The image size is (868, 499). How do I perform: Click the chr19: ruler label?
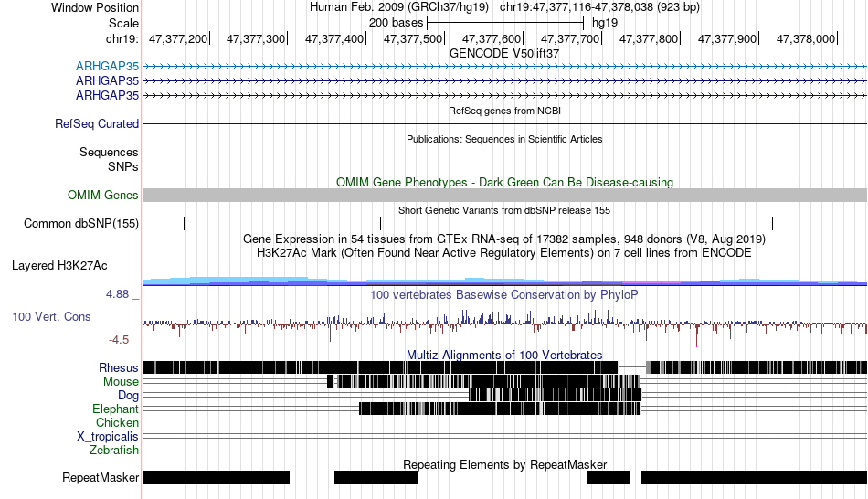[122, 38]
